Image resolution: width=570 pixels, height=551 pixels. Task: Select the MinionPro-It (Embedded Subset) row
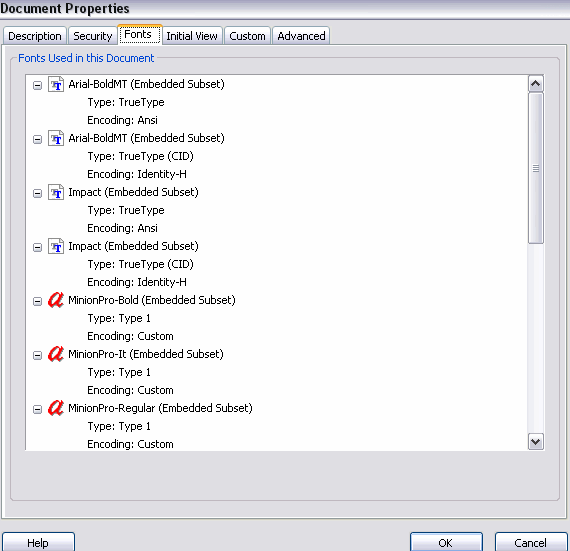[146, 354]
